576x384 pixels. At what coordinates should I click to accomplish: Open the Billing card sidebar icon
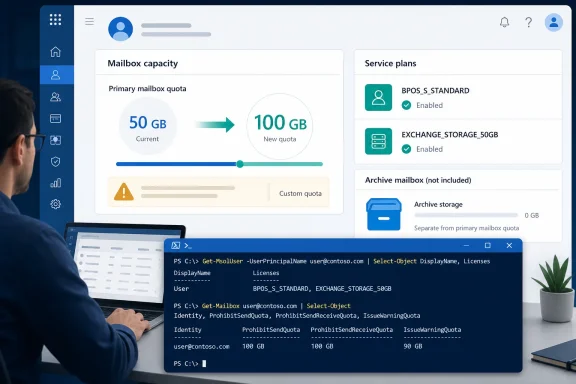click(x=55, y=118)
